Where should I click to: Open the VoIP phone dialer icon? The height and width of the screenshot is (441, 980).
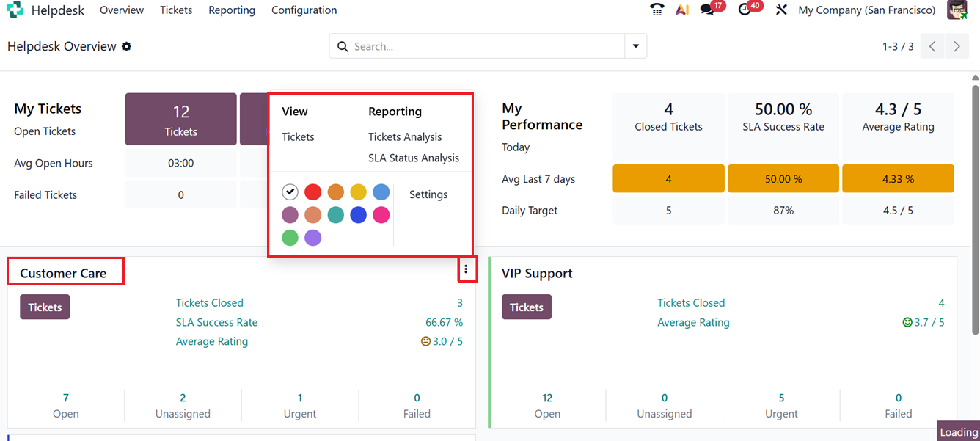[x=657, y=10]
